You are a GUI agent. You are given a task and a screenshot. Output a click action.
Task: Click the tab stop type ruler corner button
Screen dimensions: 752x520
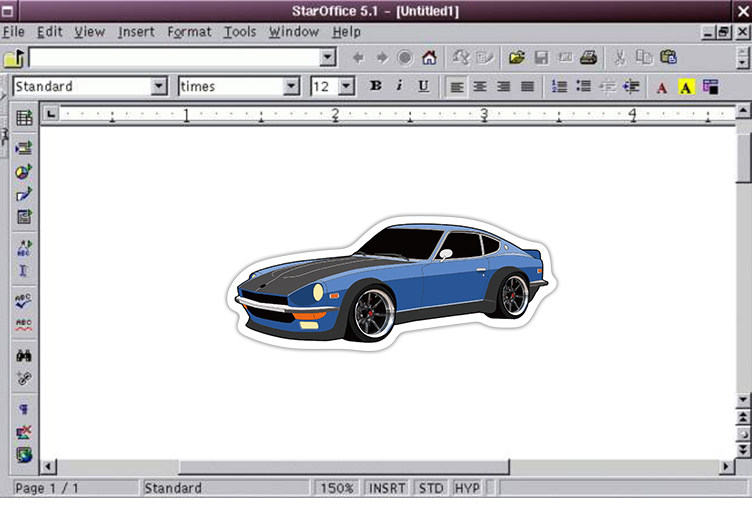point(51,114)
